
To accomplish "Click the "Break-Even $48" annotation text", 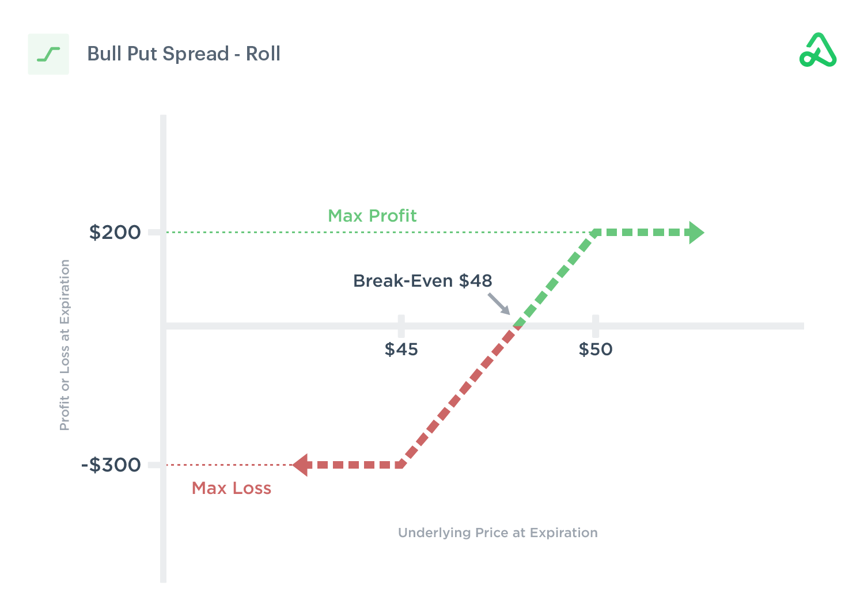I will tap(422, 281).
